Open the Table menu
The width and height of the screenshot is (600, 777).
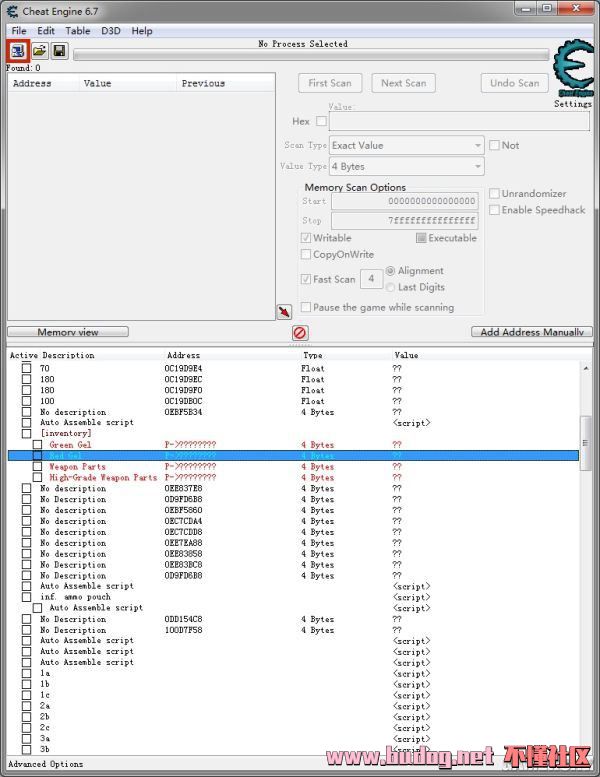tap(78, 31)
